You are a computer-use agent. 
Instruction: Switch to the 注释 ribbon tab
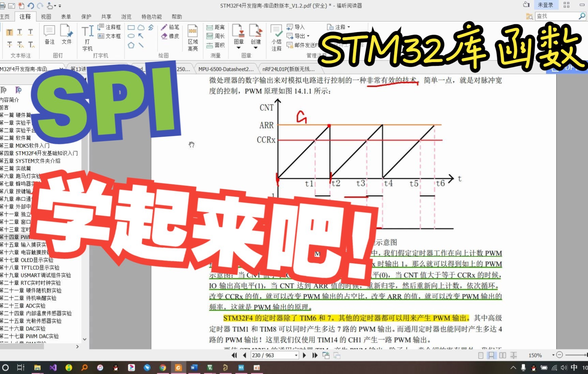point(25,16)
